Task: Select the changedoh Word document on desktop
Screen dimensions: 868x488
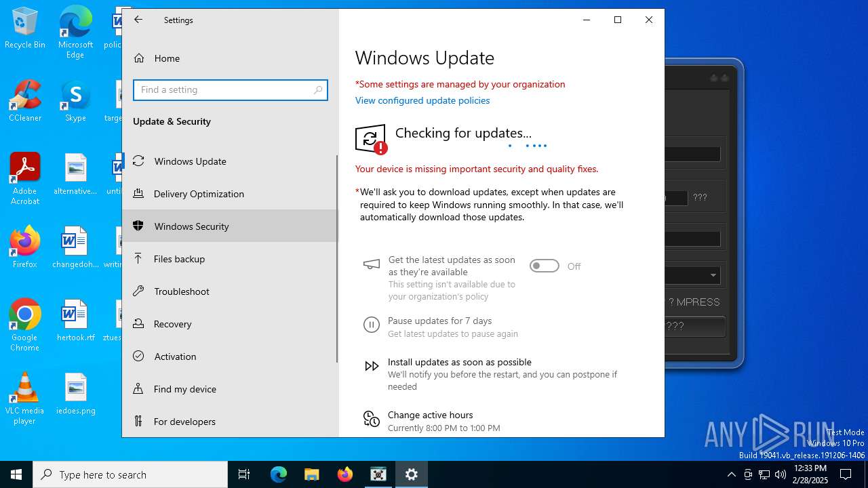Action: [x=75, y=247]
